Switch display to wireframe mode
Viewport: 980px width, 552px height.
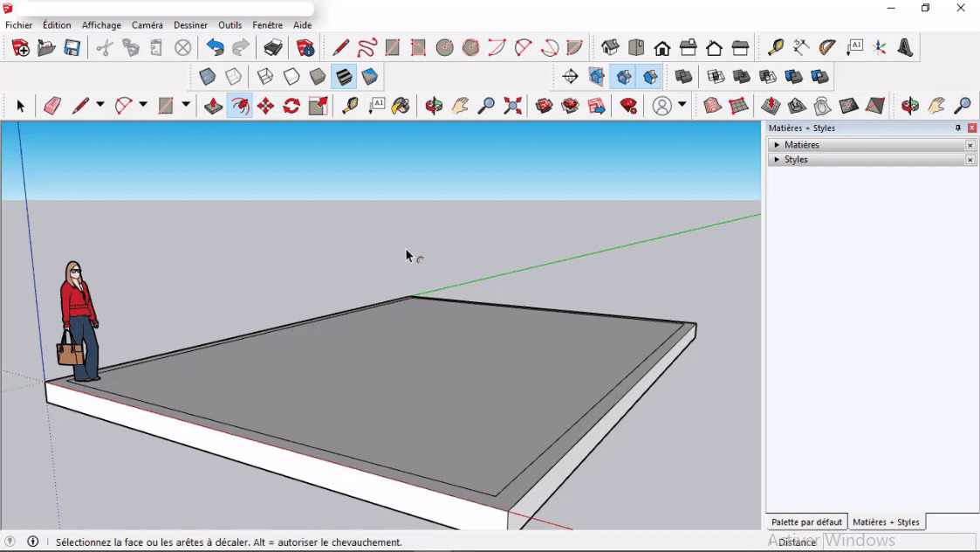[x=264, y=76]
